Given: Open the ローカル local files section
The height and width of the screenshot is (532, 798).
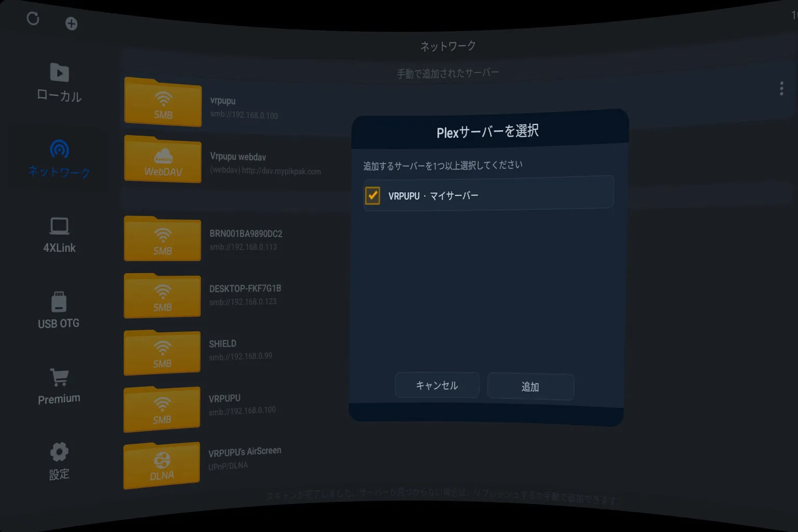Looking at the screenshot, I should (59, 83).
